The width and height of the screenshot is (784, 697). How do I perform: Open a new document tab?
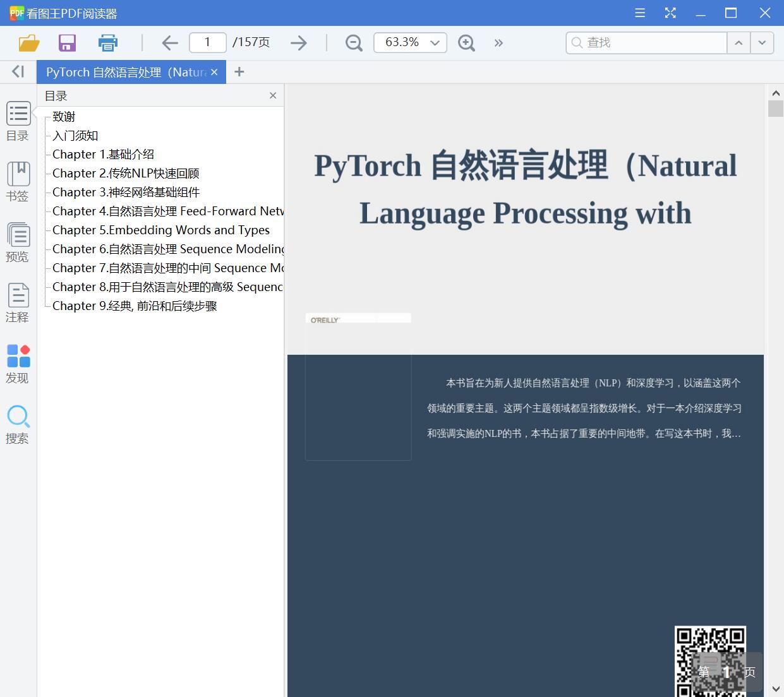pyautogui.click(x=239, y=71)
